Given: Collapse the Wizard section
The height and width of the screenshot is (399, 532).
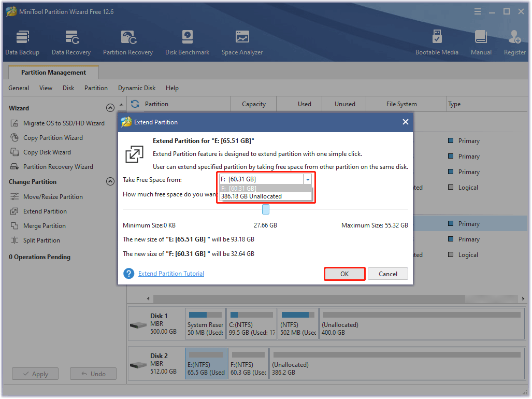Looking at the screenshot, I should point(110,108).
